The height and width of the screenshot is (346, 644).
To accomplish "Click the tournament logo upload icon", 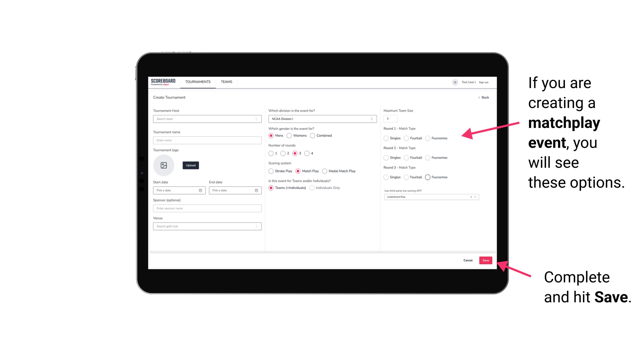I will pyautogui.click(x=164, y=165).
